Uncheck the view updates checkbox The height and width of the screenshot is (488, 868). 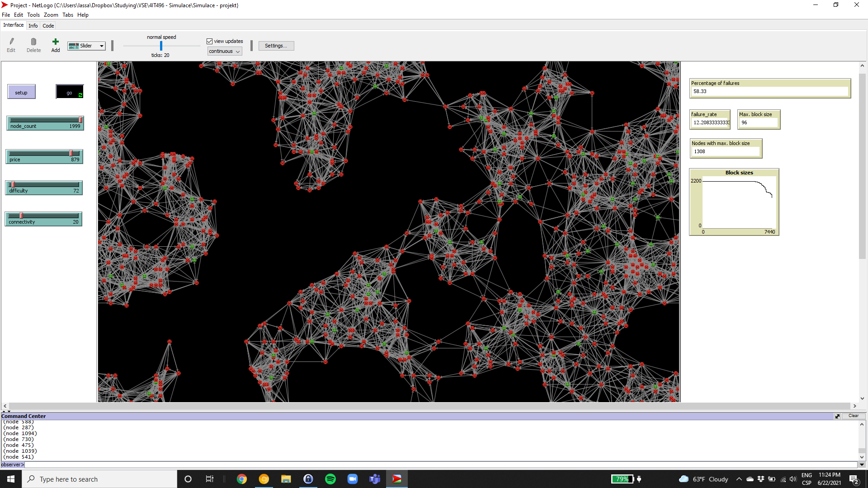point(210,41)
